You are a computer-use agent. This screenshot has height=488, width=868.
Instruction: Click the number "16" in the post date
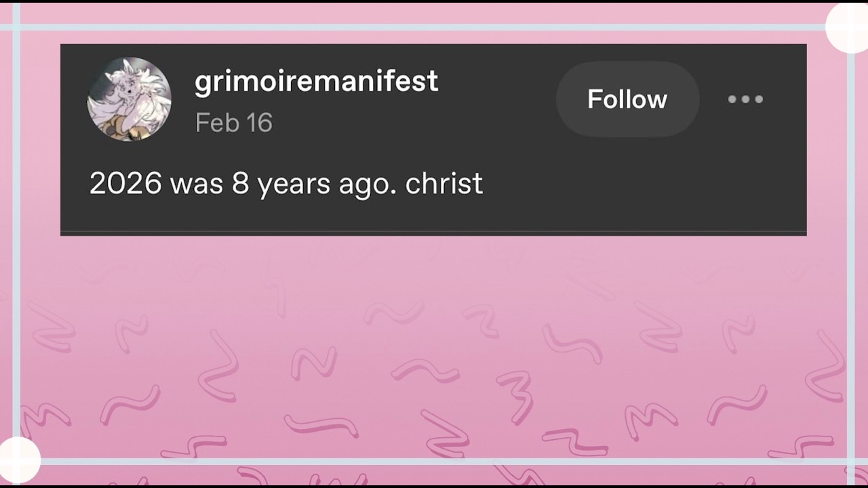pyautogui.click(x=259, y=123)
